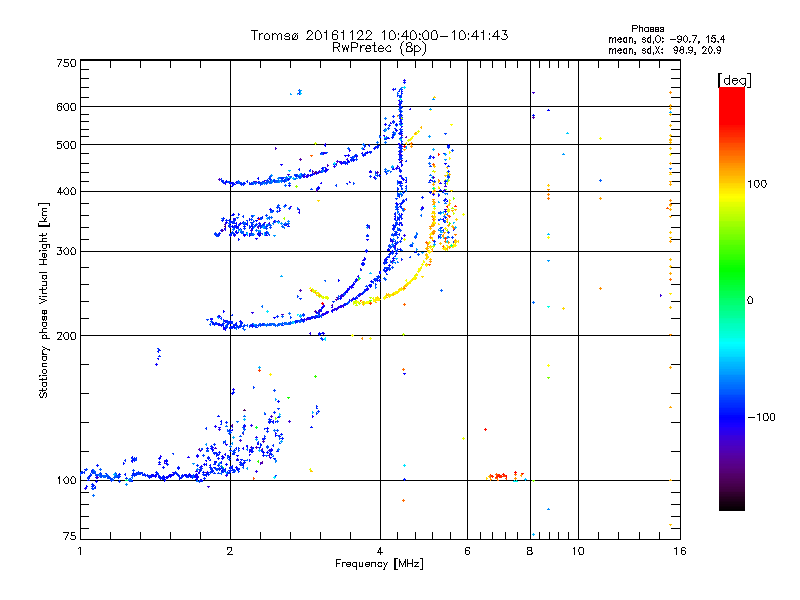Click the x-axis tick label '6'
800x600 pixels.
(x=467, y=551)
